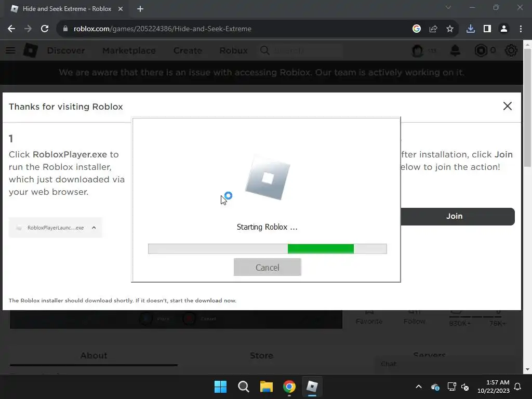Open the Chat panel bar
532x399 pixels.
[449, 364]
